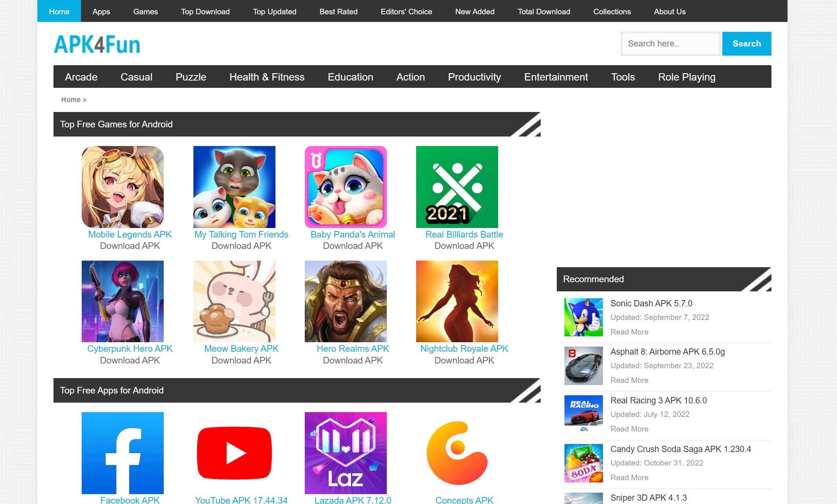The width and height of the screenshot is (837, 504).
Task: Expand the Collections dropdown menu item
Action: [611, 11]
